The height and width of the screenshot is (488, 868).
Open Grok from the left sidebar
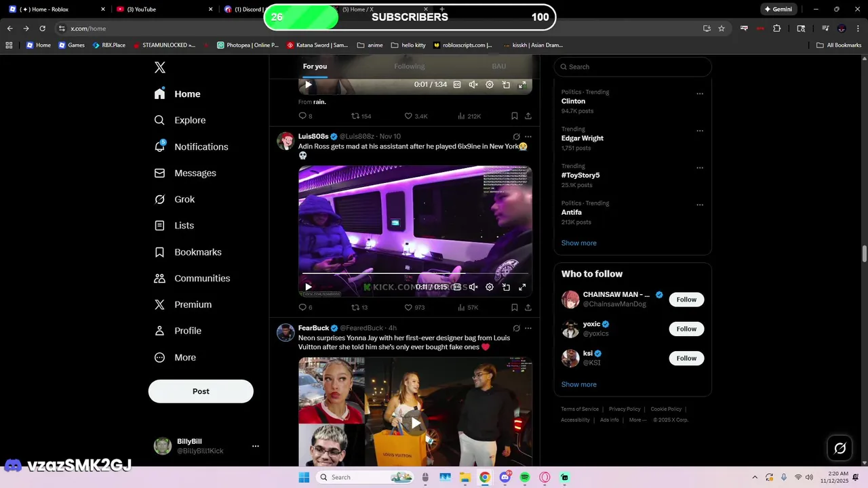[174, 199]
